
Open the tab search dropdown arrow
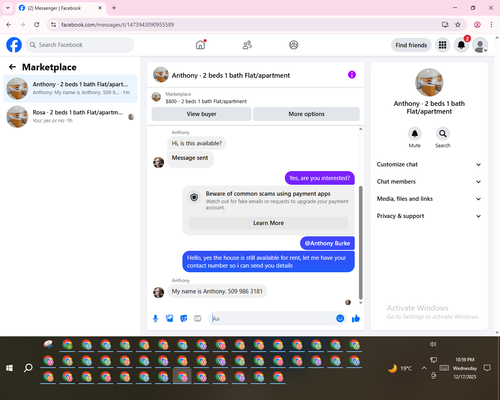[x=8, y=8]
